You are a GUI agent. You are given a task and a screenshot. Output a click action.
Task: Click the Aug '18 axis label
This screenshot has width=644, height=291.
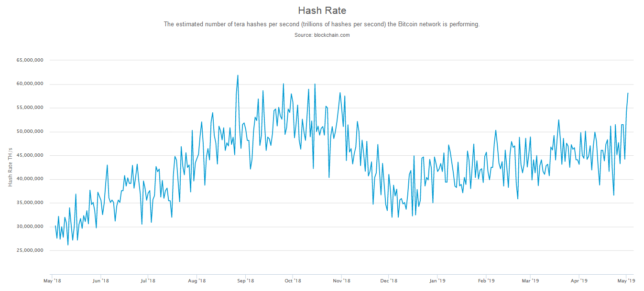pyautogui.click(x=197, y=281)
